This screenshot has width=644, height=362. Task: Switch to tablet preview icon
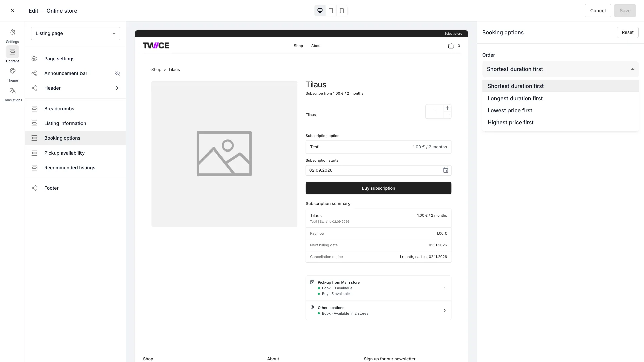pos(331,11)
